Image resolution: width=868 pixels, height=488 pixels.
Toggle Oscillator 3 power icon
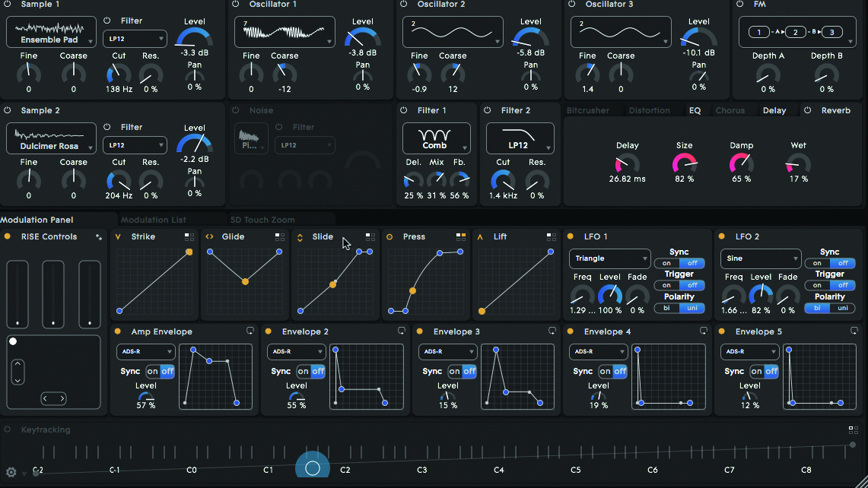point(572,4)
